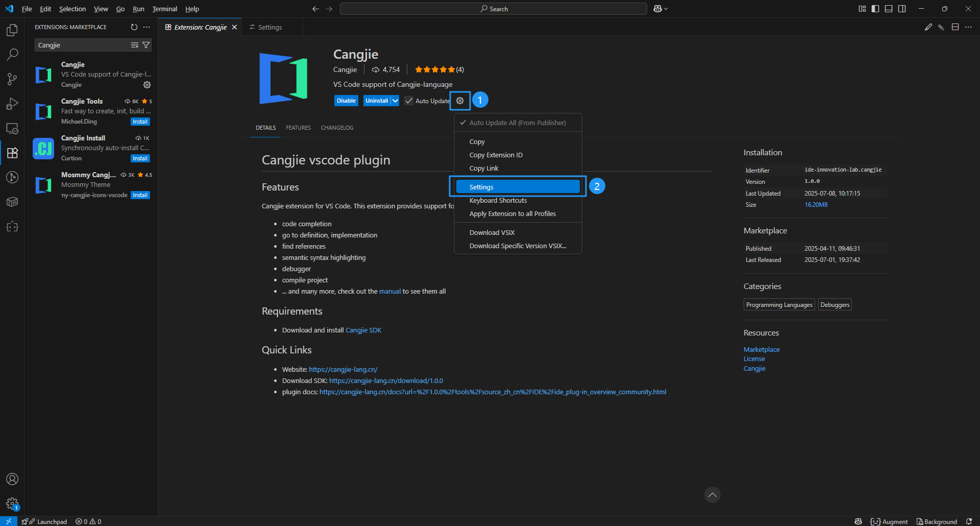980x526 pixels.
Task: Open editor more actions menu
Action: [968, 27]
